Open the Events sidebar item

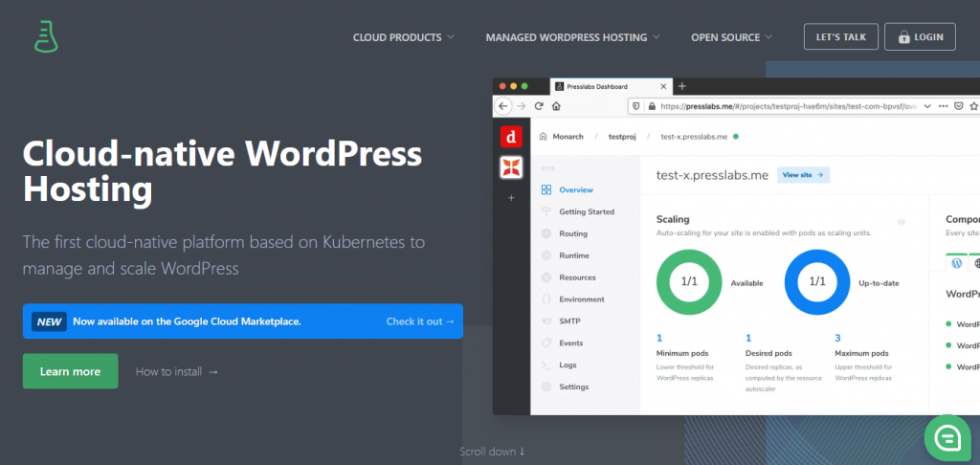pos(571,343)
